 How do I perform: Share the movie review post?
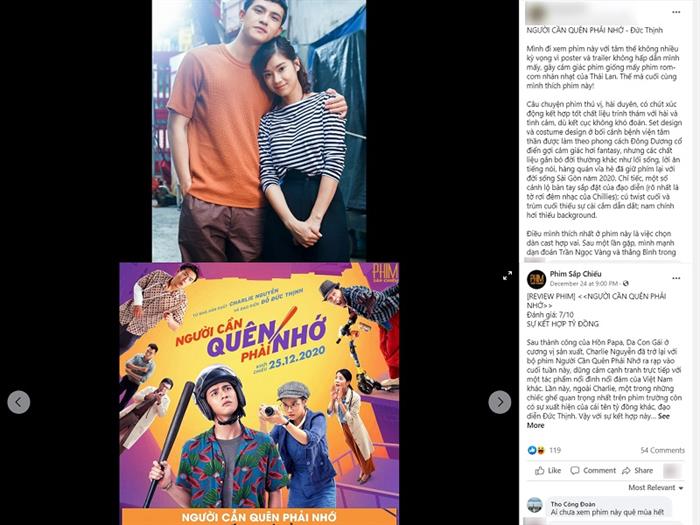point(638,471)
